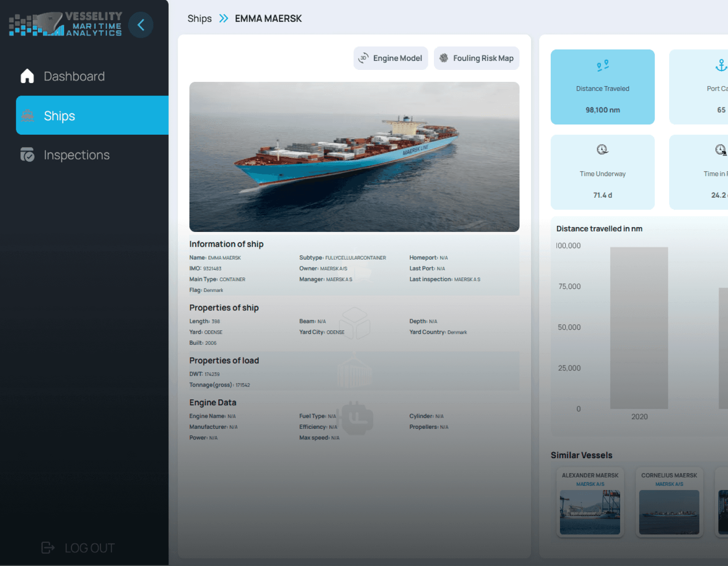The height and width of the screenshot is (566, 728).
Task: Click the Tonnage(gross) 171542 field
Action: 220,385
